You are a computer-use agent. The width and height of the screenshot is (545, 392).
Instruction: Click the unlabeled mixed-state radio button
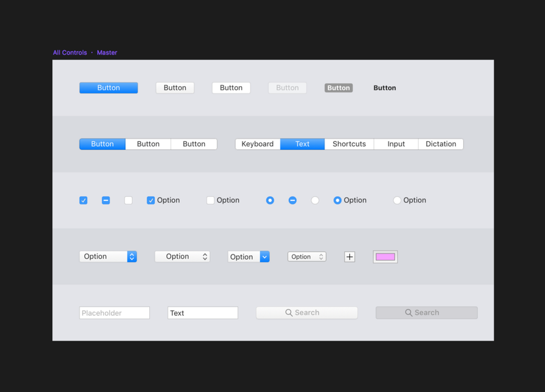293,200
